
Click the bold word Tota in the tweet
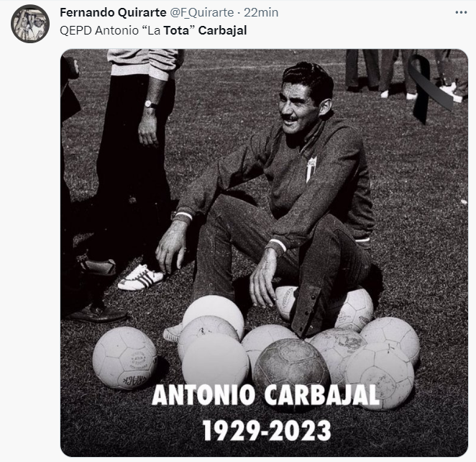coord(176,30)
